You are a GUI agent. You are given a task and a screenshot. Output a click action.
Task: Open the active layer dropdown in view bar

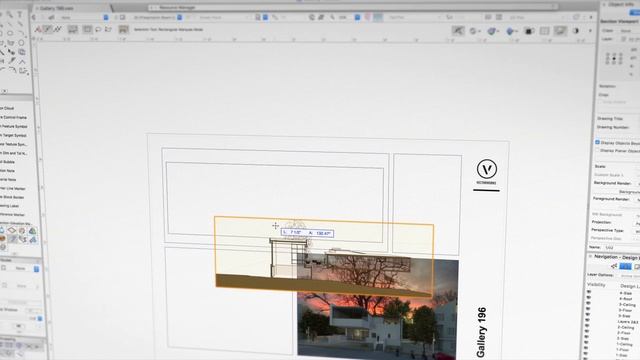click(x=158, y=18)
